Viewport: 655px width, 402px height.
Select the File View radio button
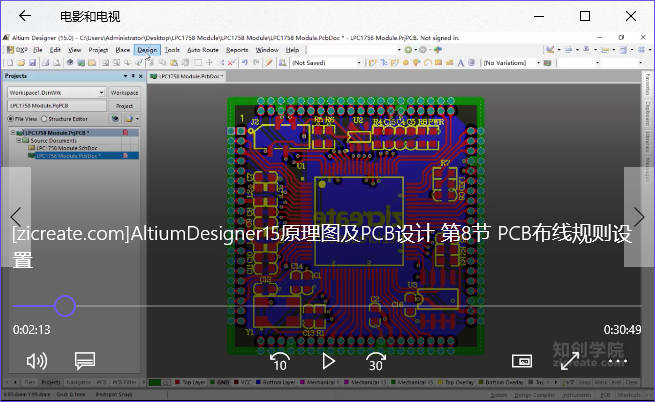coord(10,119)
